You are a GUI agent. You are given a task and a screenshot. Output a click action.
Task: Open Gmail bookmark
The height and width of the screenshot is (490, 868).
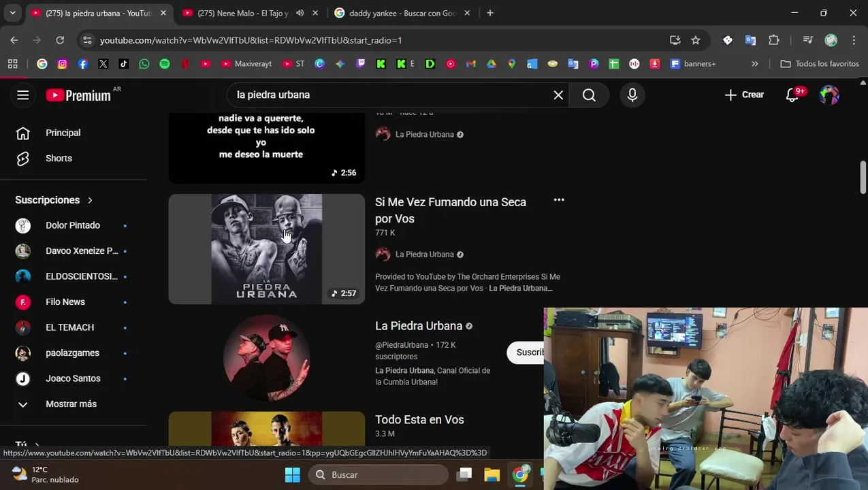[x=470, y=64]
